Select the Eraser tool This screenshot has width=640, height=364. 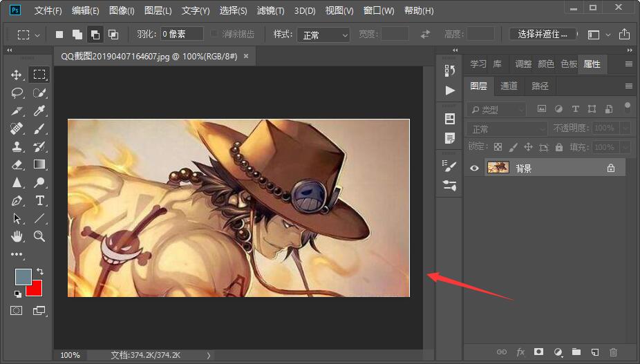17,164
